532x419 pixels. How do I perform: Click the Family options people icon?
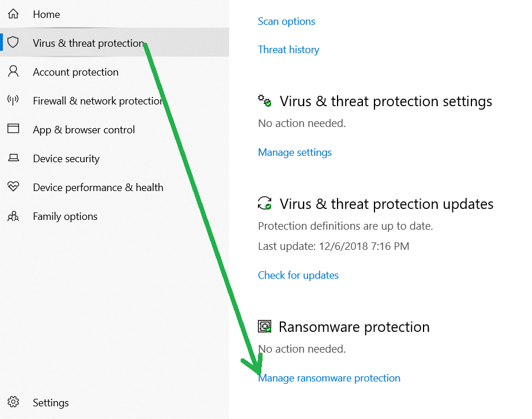(x=13, y=216)
